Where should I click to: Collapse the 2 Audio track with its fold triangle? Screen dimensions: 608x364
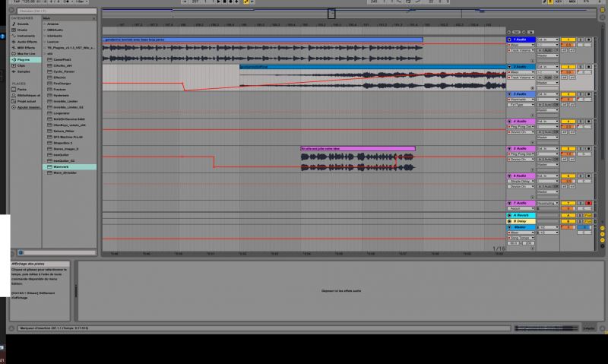[510, 67]
